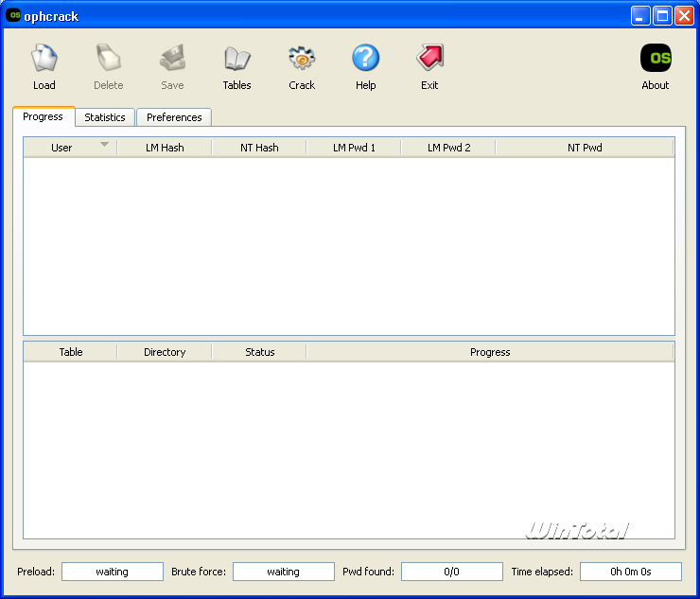Viewport: 700px width, 599px height.
Task: Open the About ophcrack icon
Action: [x=656, y=60]
